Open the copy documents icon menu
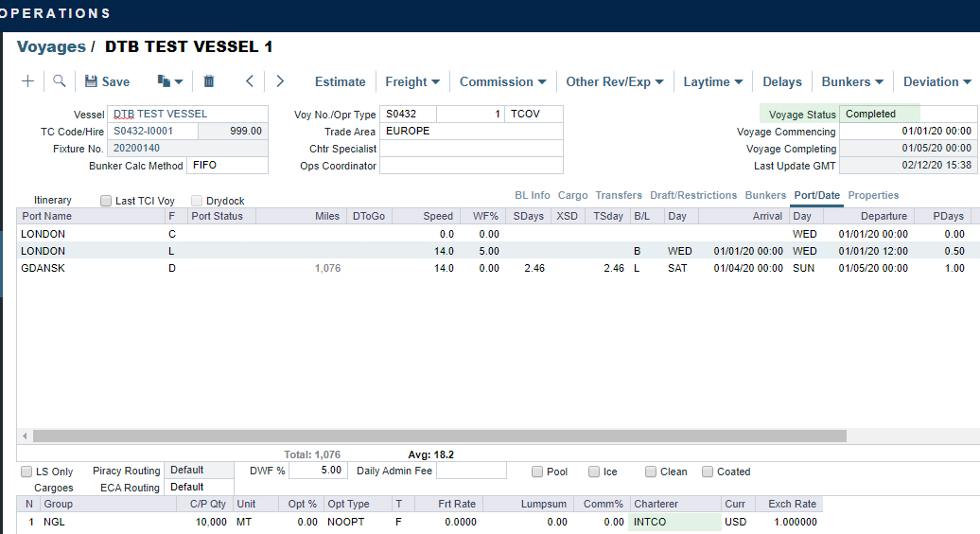 [169, 81]
